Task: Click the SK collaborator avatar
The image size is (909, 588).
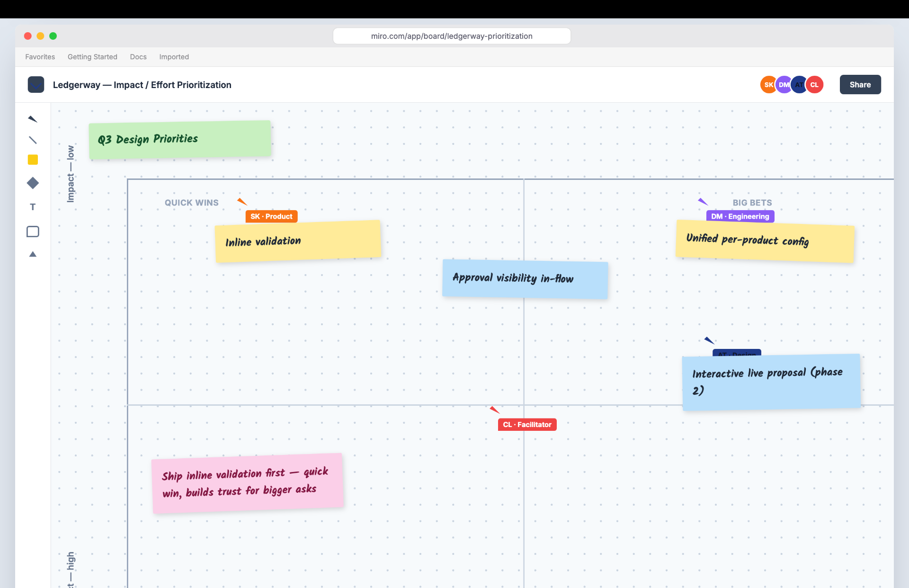Action: (x=768, y=85)
